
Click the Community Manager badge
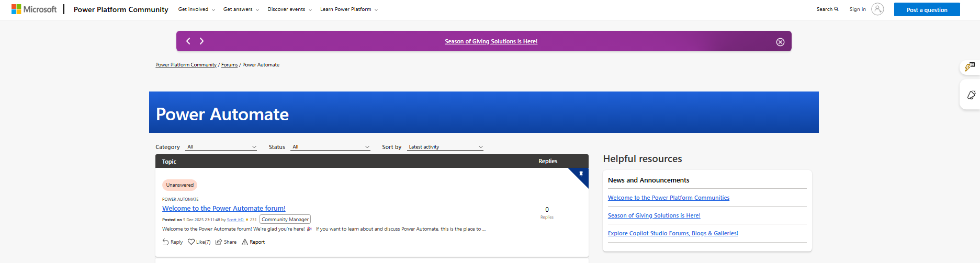285,220
